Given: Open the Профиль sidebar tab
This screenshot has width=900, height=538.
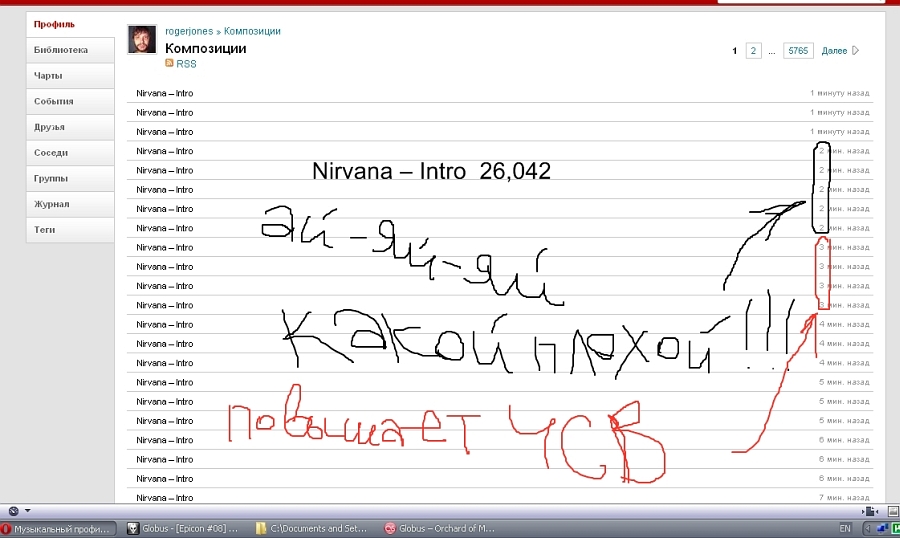Looking at the screenshot, I should click(70, 25).
